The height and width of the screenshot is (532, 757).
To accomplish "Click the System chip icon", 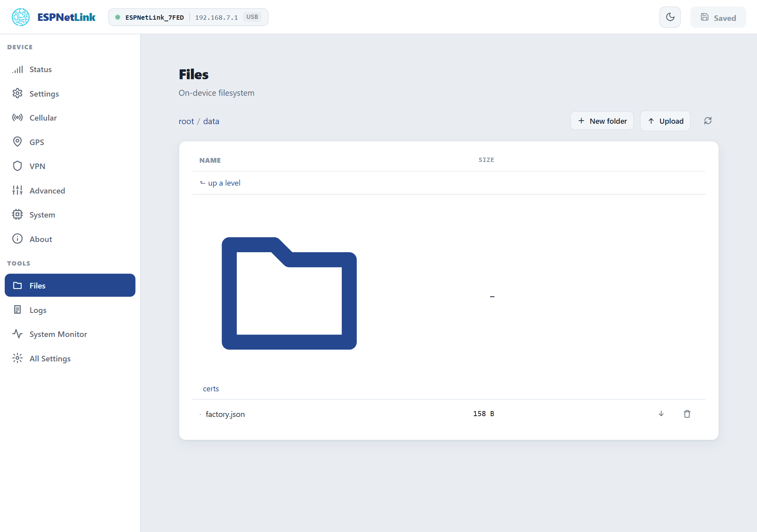I will click(17, 214).
